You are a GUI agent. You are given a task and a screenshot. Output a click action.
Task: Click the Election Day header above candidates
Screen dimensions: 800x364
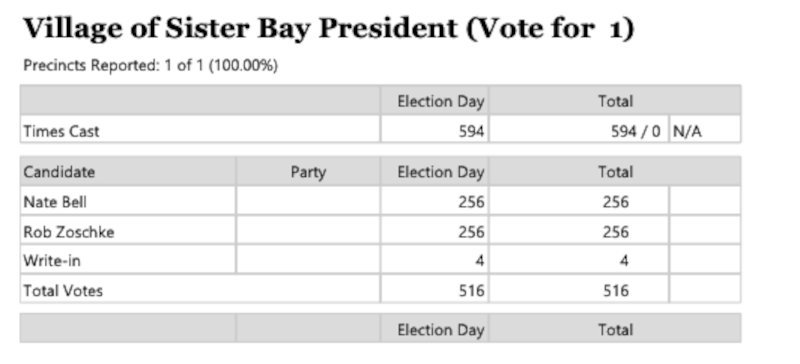point(441,172)
